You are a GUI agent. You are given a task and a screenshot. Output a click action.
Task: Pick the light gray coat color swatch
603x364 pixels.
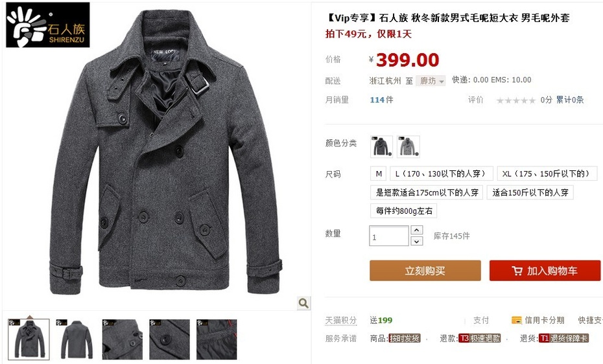(x=408, y=146)
